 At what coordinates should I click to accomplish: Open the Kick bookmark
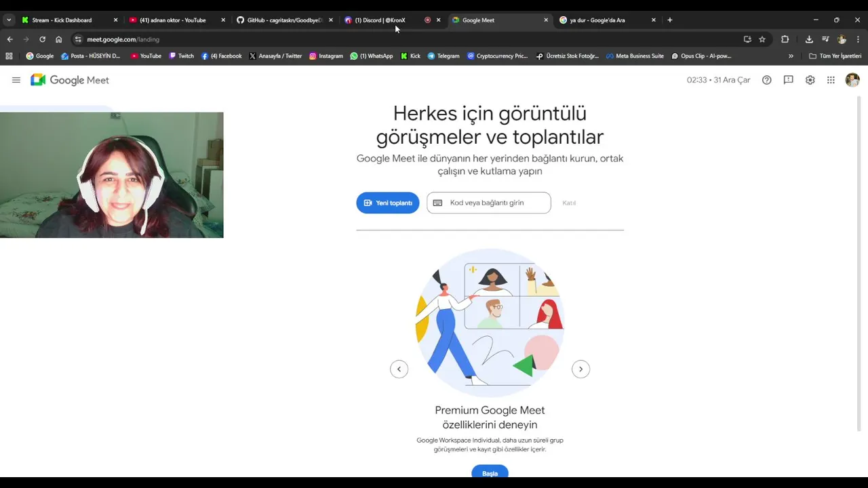[x=410, y=56]
